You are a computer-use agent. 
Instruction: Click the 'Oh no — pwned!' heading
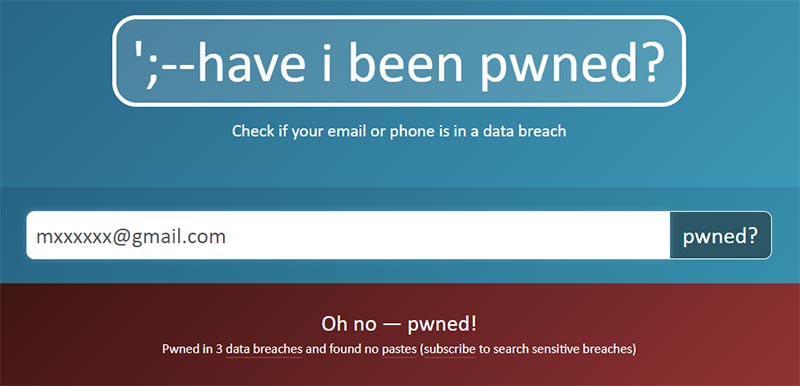tap(399, 324)
